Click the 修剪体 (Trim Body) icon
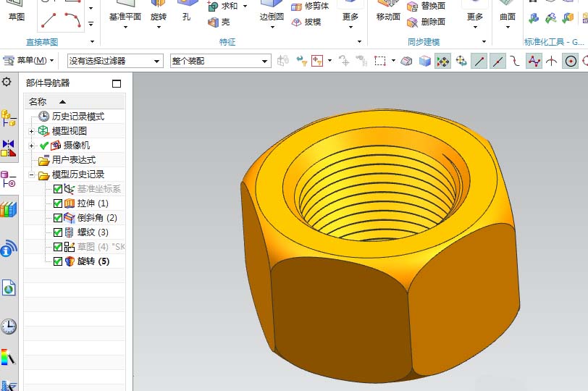 pyautogui.click(x=297, y=7)
